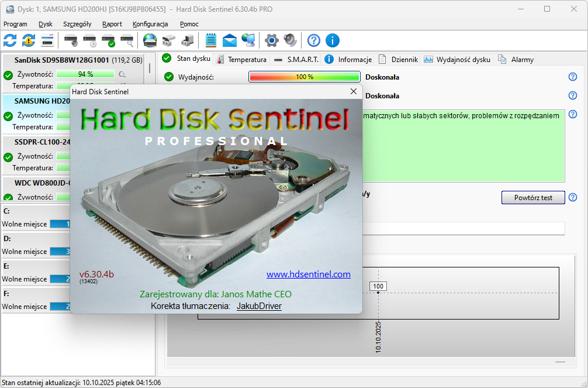This screenshot has height=388, width=588.
Task: Click the disk icon with green checkmark
Action: pos(108,40)
